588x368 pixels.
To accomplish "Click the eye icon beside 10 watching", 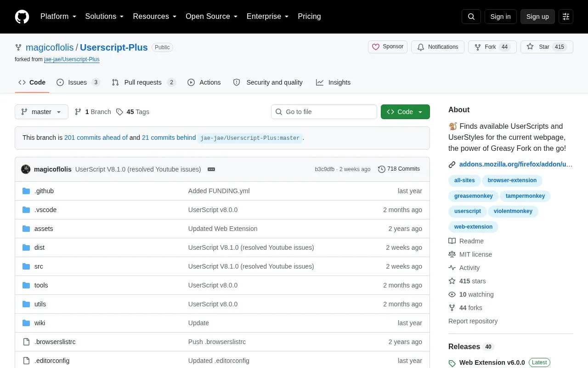I will [452, 294].
